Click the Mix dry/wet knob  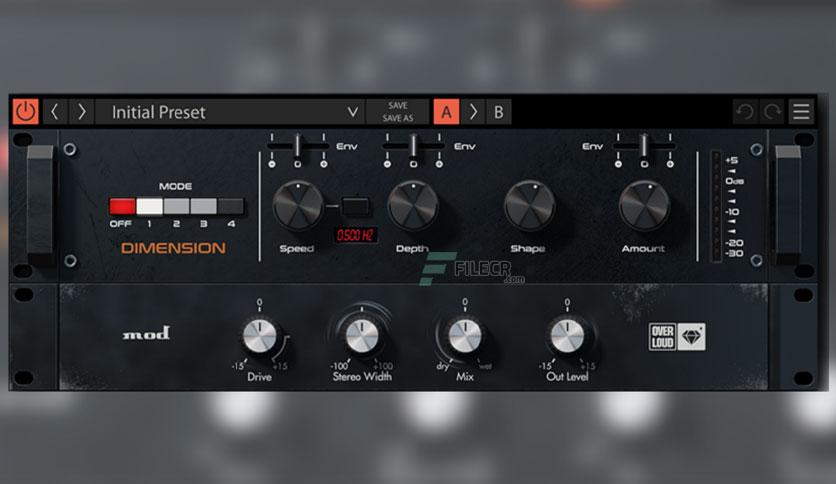[x=465, y=336]
